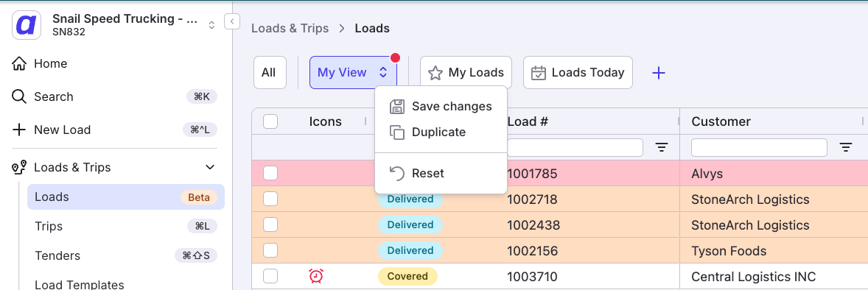868x290 pixels.
Task: Open the company switcher chevrons
Action: point(211,25)
